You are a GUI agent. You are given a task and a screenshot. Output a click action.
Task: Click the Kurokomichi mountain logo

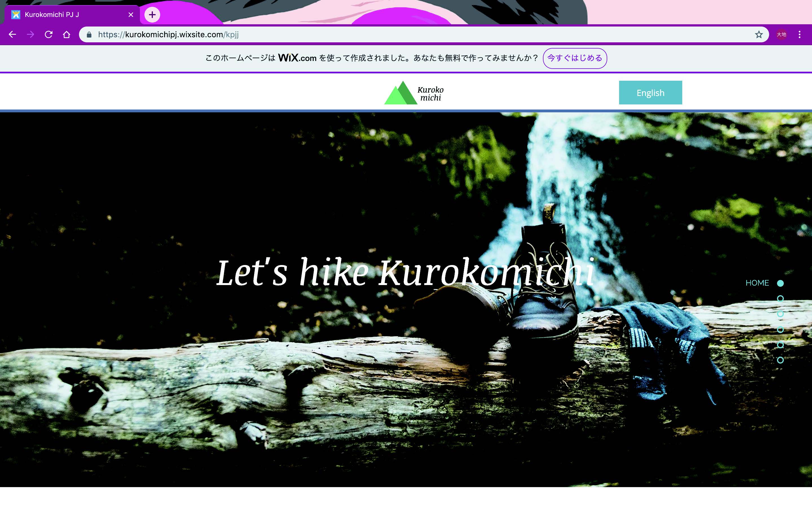(401, 93)
